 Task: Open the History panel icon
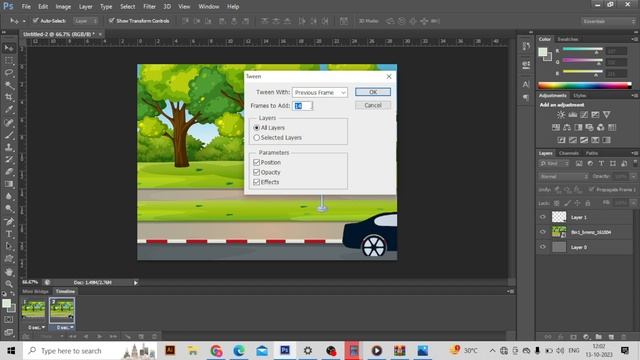point(526,46)
